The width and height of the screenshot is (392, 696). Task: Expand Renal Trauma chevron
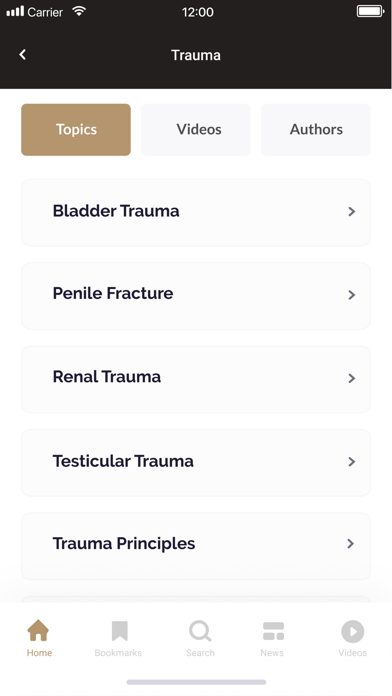(352, 378)
